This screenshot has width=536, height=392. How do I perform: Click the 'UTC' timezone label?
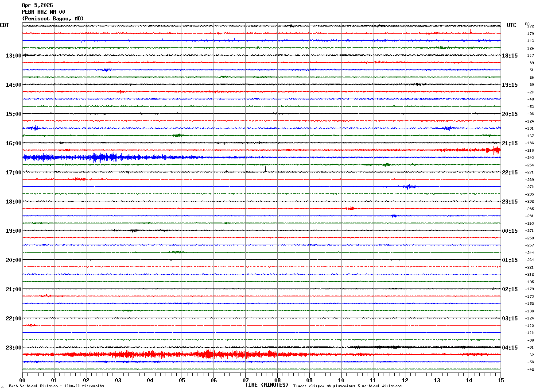[512, 25]
